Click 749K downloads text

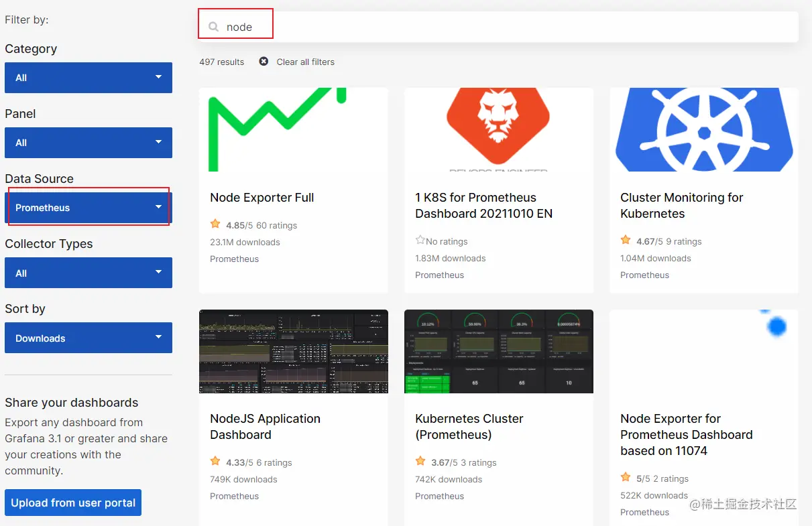(243, 479)
